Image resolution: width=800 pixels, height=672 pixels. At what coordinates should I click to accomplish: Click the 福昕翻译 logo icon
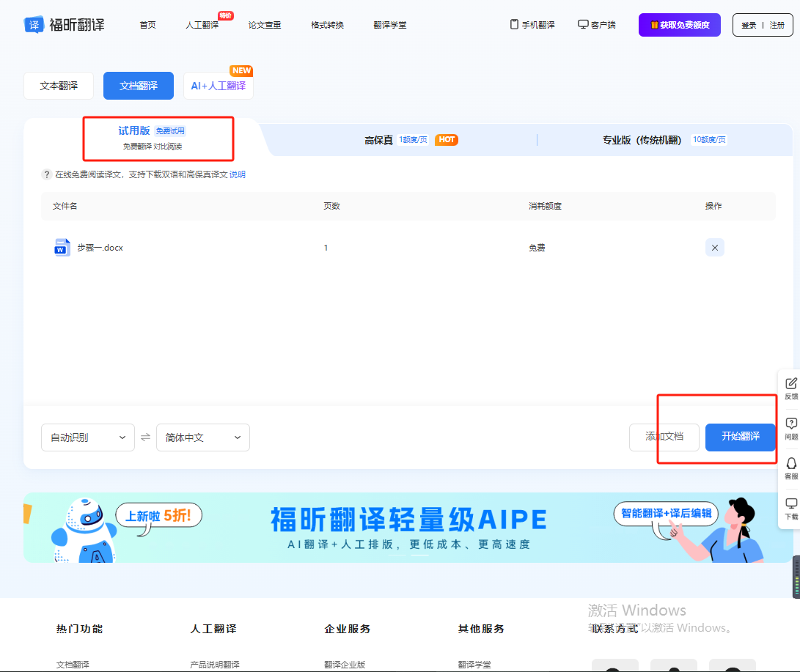click(x=34, y=24)
